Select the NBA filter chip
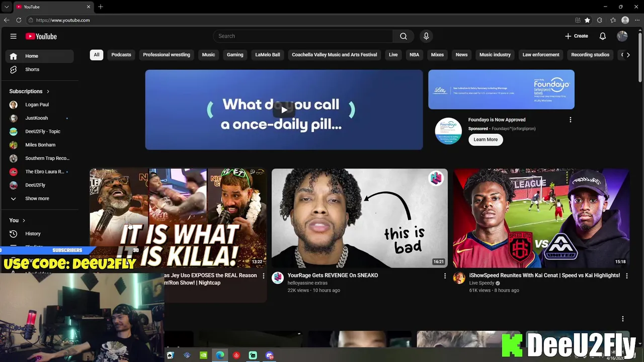Viewport: 644px width, 362px height. 415,55
